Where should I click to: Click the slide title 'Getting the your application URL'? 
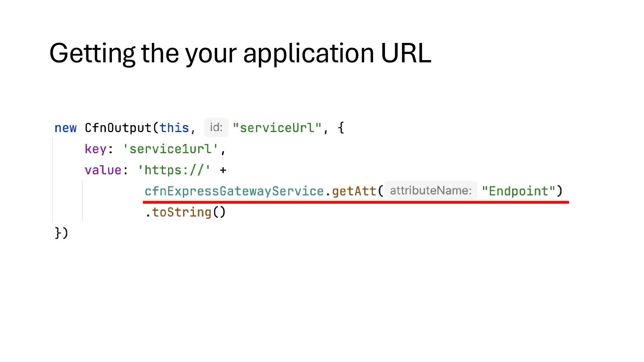point(240,53)
